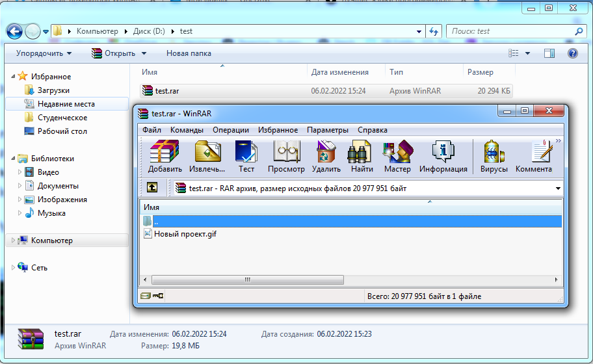Image resolution: width=593 pixels, height=364 pixels.
Task: Open the Справка menu
Action: coord(373,130)
